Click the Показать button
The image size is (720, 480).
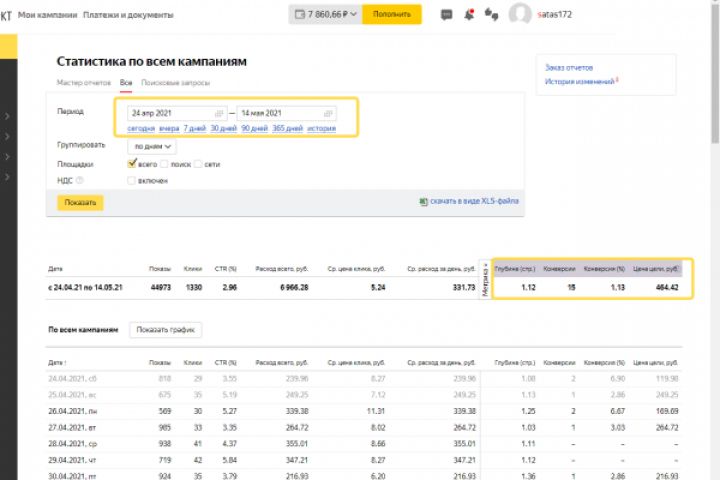[80, 203]
